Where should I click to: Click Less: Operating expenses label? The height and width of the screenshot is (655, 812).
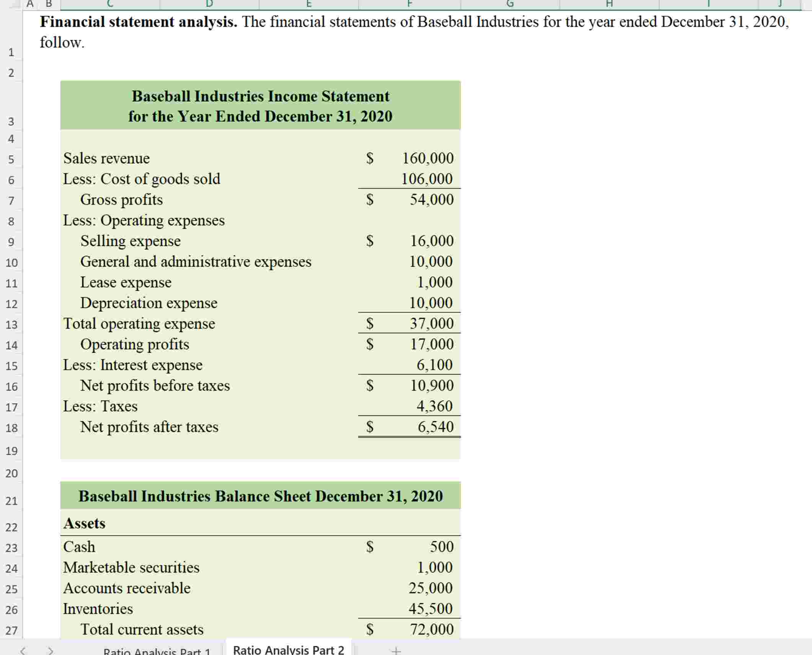[144, 220]
